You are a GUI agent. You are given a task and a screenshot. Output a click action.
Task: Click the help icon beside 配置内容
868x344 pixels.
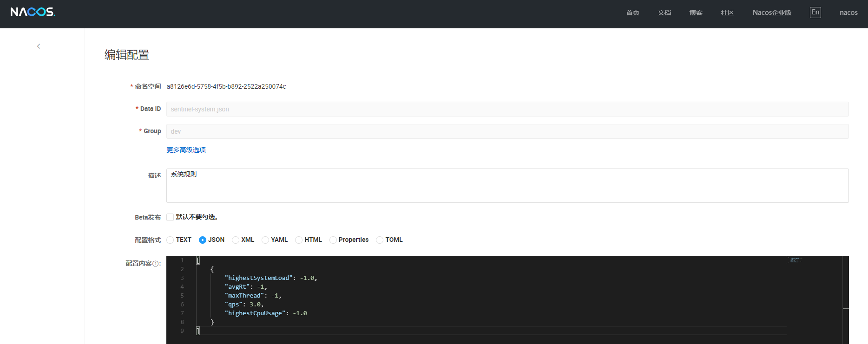pyautogui.click(x=156, y=264)
